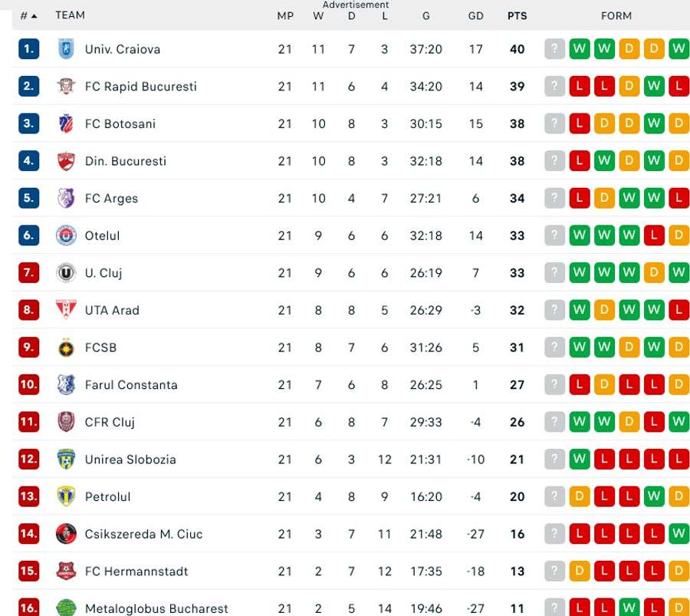The width and height of the screenshot is (690, 616).
Task: Click the MP column header
Action: click(285, 15)
